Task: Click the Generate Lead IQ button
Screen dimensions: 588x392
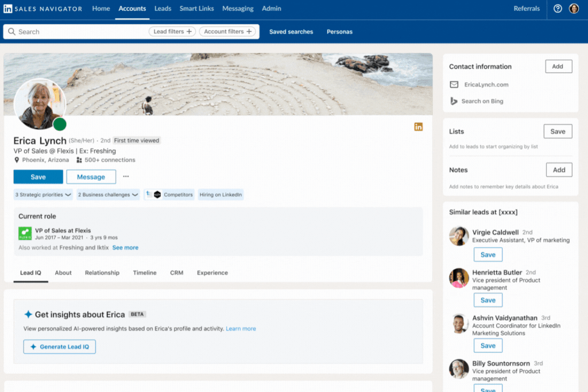Action: tap(60, 347)
